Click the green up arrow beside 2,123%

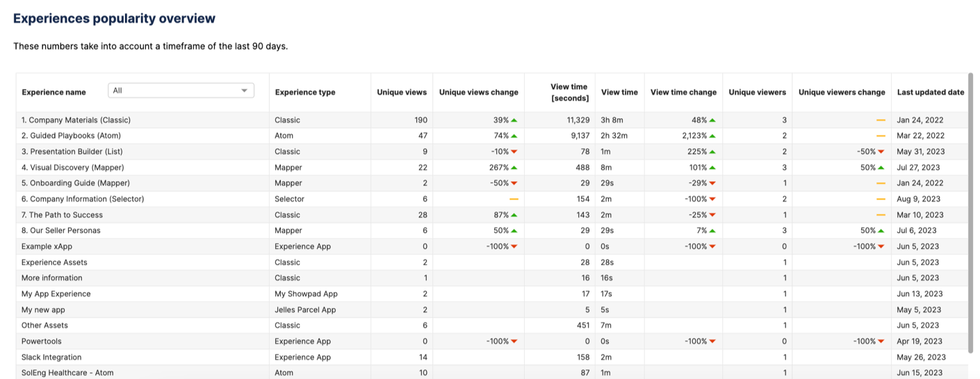point(712,136)
